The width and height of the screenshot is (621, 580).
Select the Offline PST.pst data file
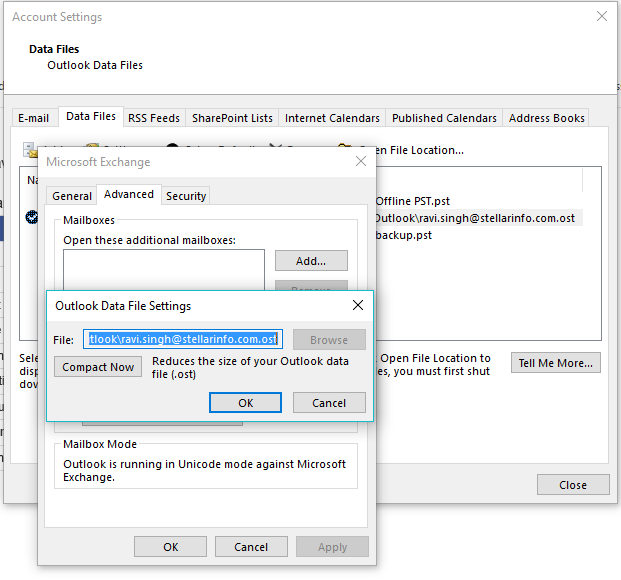coord(413,201)
